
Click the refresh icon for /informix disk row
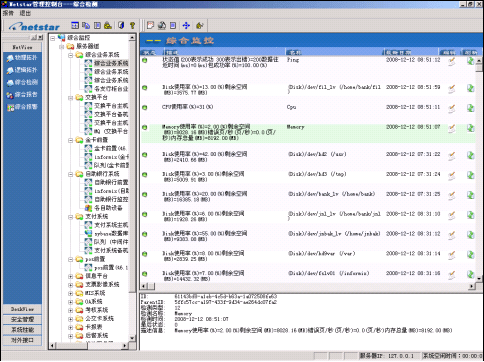coord(470,274)
